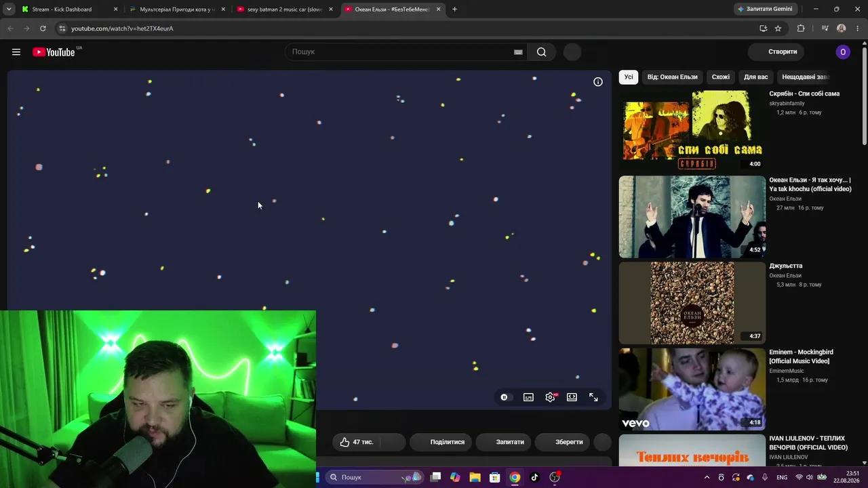Like the video with 47 тис.
Image resolution: width=868 pixels, height=488 pixels.
tap(357, 442)
